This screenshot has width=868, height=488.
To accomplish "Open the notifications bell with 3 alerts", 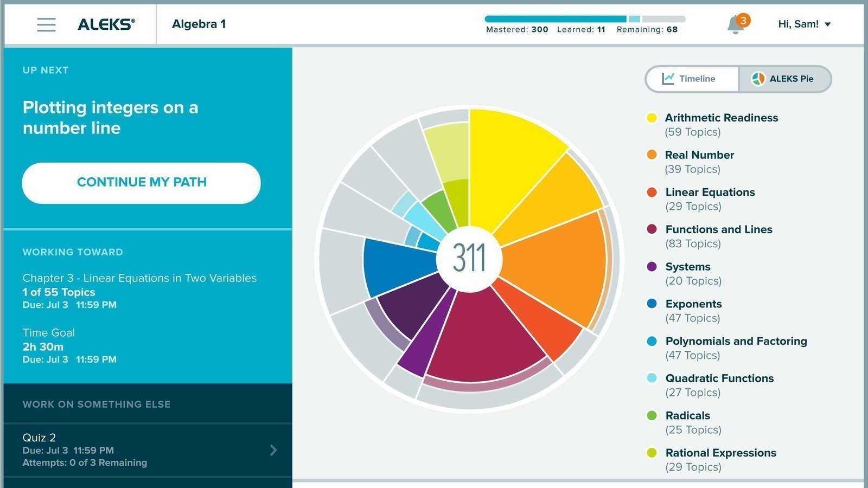I will pyautogui.click(x=737, y=24).
